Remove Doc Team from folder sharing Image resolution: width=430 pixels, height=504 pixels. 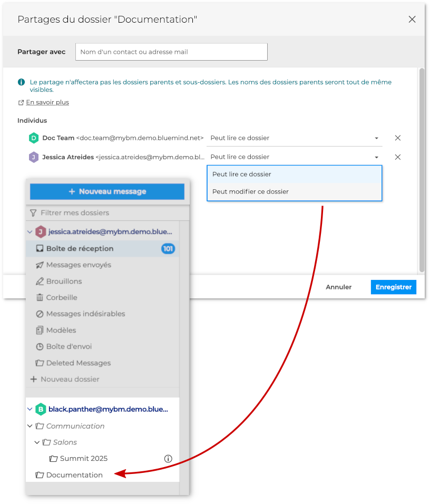click(x=398, y=138)
